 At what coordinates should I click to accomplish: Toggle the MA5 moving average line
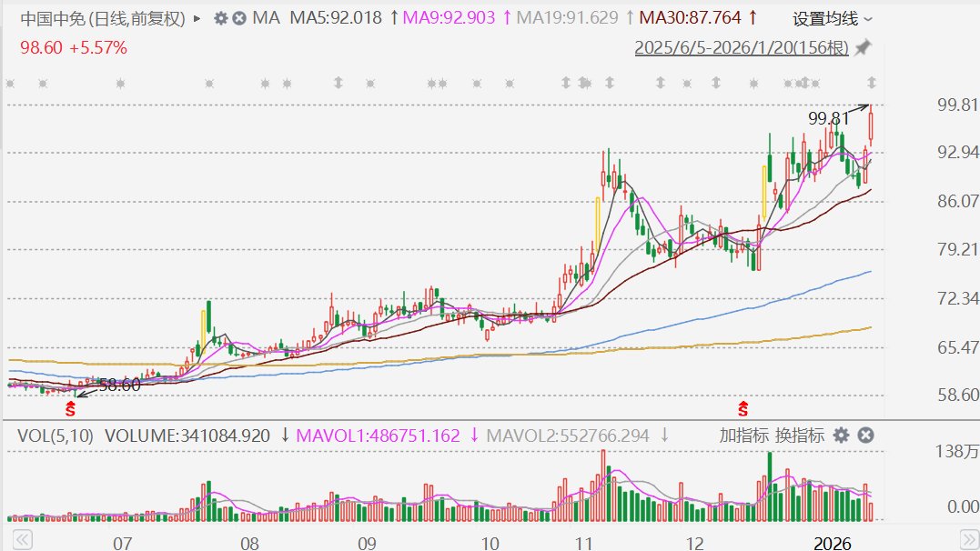[335, 17]
